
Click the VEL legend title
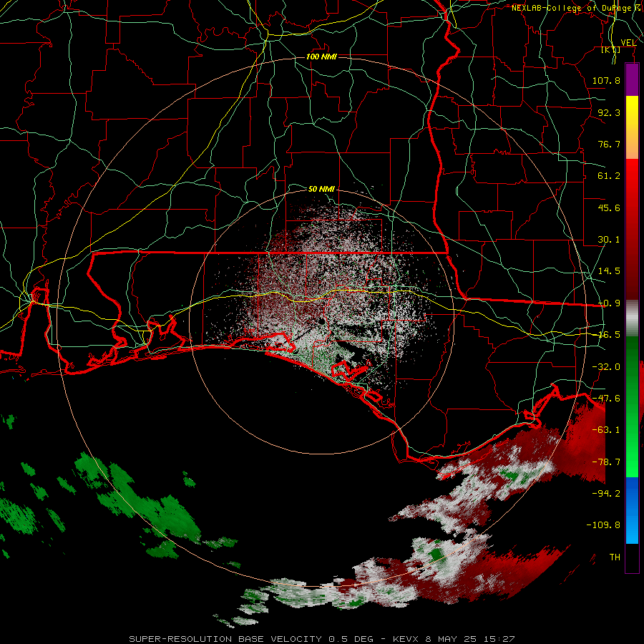coord(628,42)
